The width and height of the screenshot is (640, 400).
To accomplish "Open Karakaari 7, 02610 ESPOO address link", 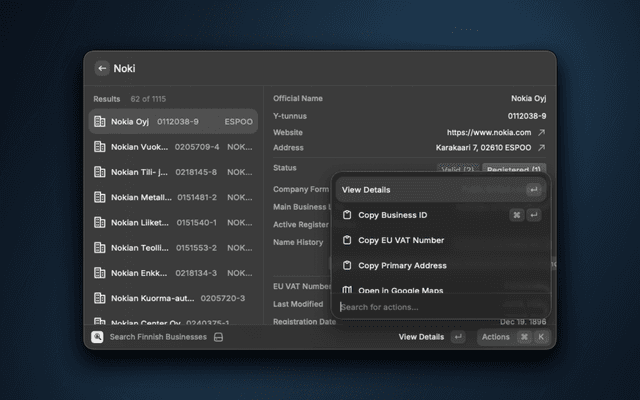I will [483, 147].
